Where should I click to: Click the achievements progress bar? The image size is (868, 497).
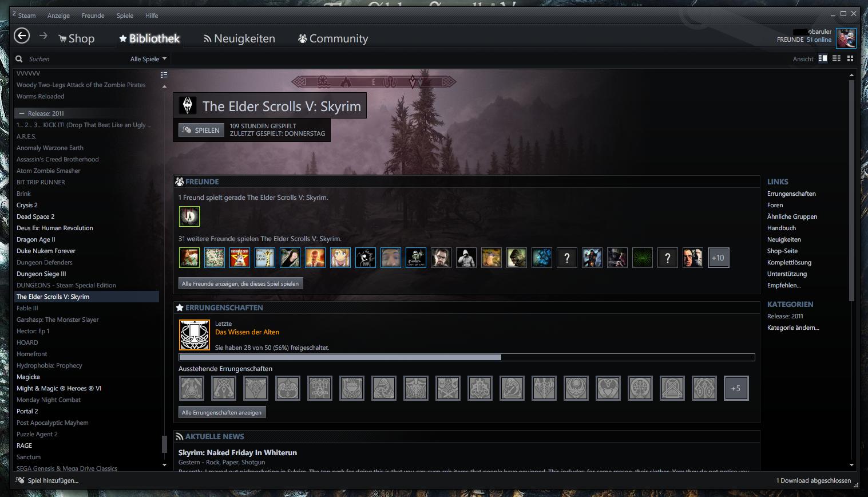[467, 357]
